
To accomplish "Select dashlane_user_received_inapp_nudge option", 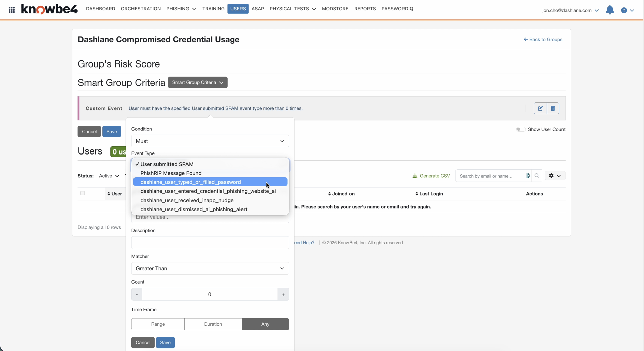I will [210, 200].
